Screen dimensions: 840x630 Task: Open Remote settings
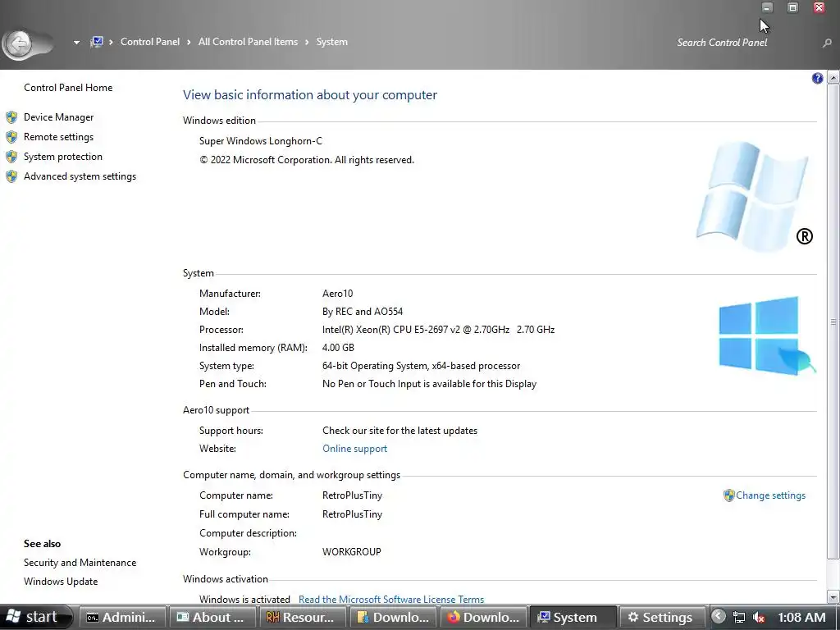point(58,137)
